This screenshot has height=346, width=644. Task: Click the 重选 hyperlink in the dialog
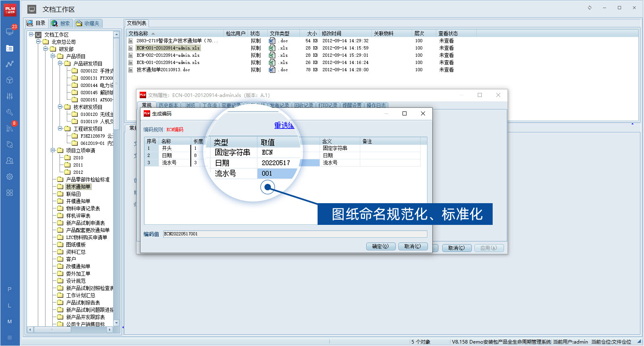pos(284,125)
